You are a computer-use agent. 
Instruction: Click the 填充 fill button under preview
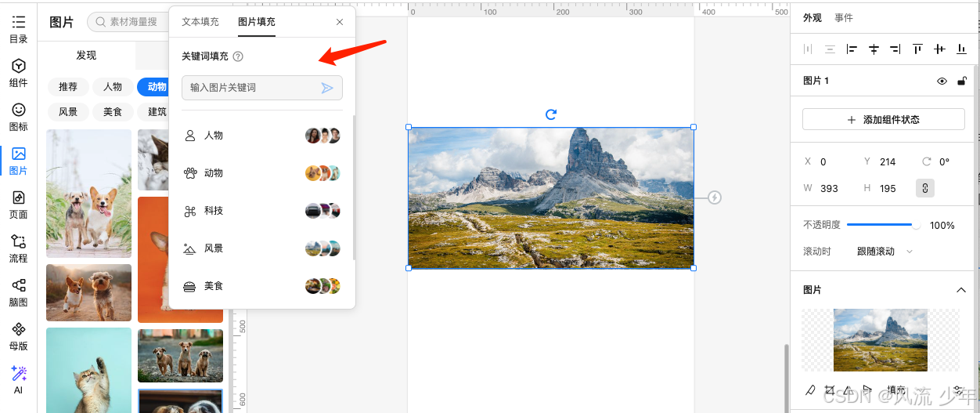pyautogui.click(x=896, y=389)
